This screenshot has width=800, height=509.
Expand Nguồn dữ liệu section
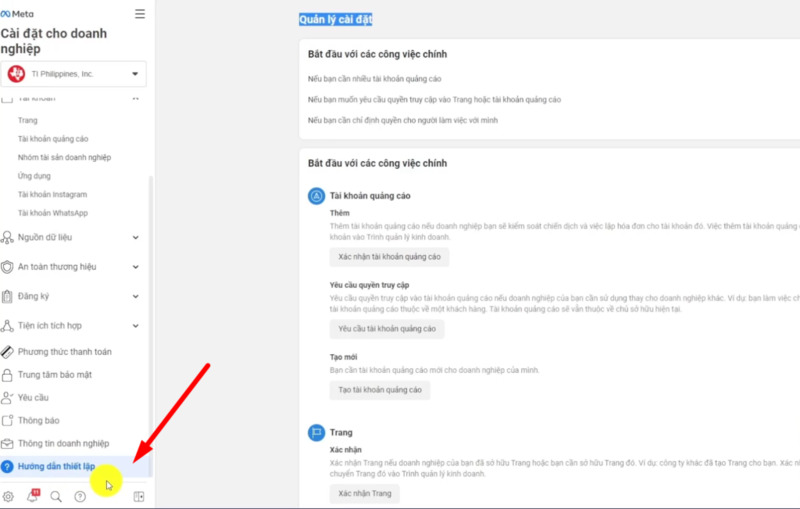point(70,237)
